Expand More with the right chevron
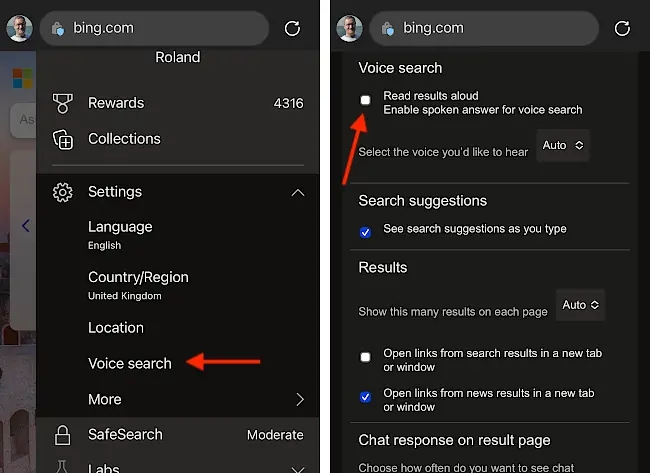 coord(300,400)
